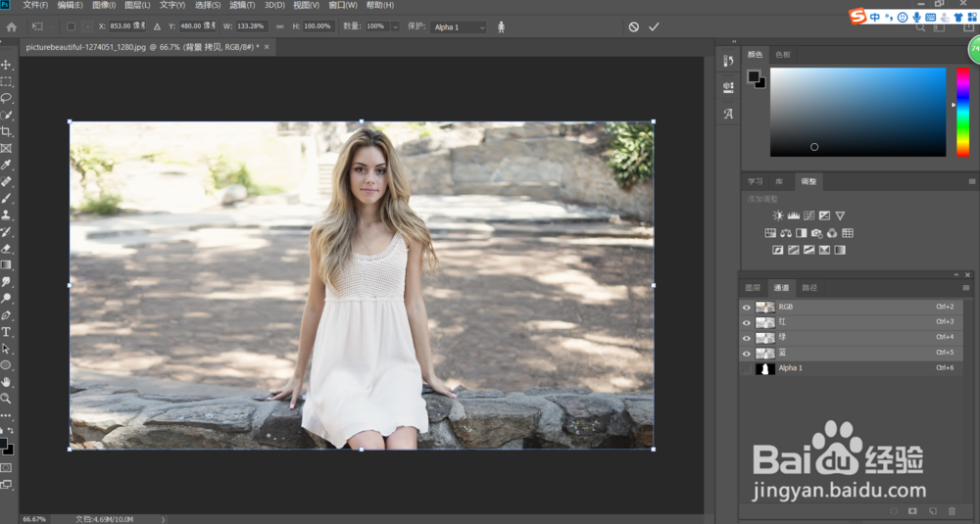Open the 滤镜(T) menu
Image resolution: width=980 pixels, height=524 pixels.
tap(242, 5)
